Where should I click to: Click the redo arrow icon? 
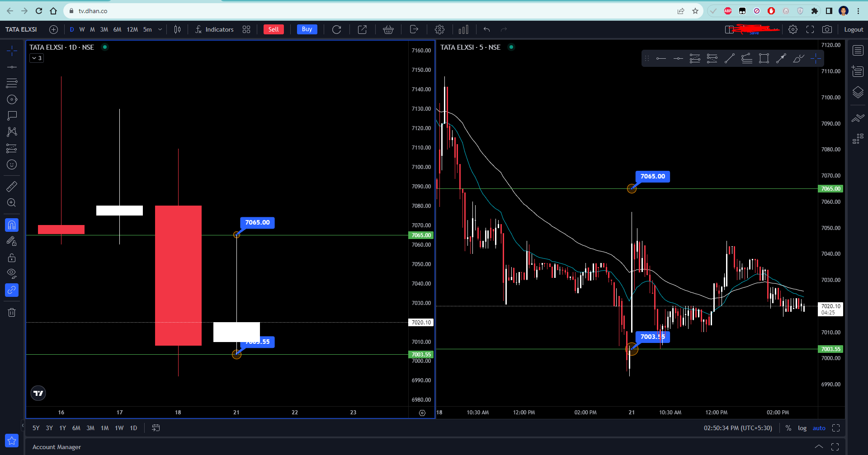pyautogui.click(x=504, y=29)
